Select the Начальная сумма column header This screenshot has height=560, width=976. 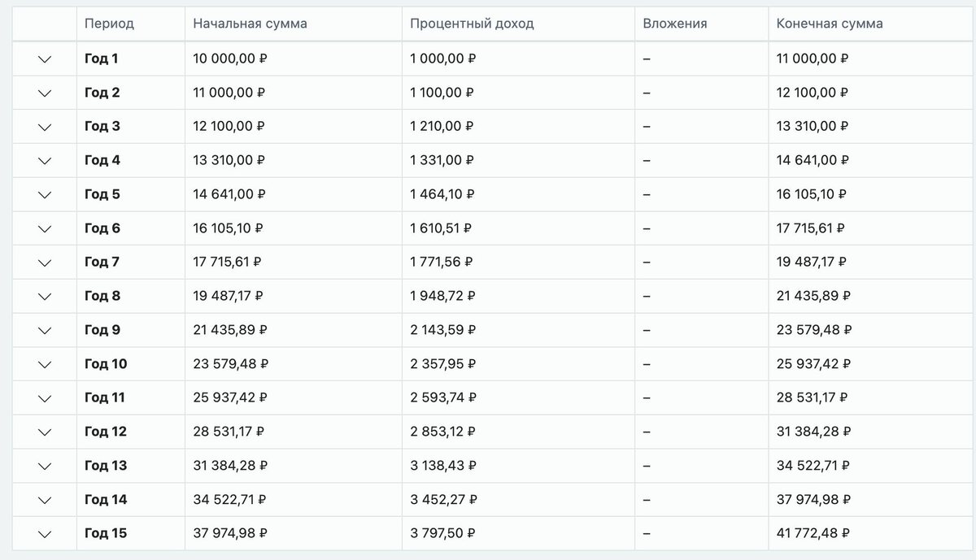pos(250,24)
